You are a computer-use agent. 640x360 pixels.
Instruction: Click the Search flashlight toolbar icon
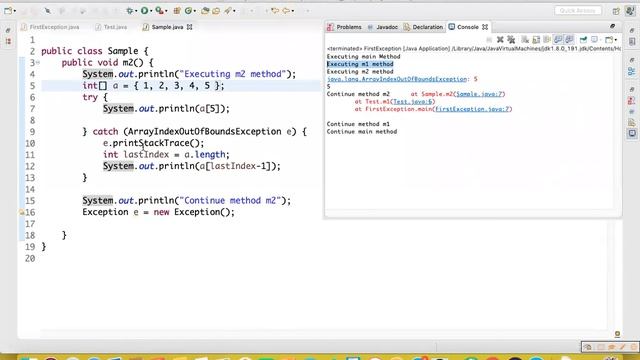click(227, 11)
